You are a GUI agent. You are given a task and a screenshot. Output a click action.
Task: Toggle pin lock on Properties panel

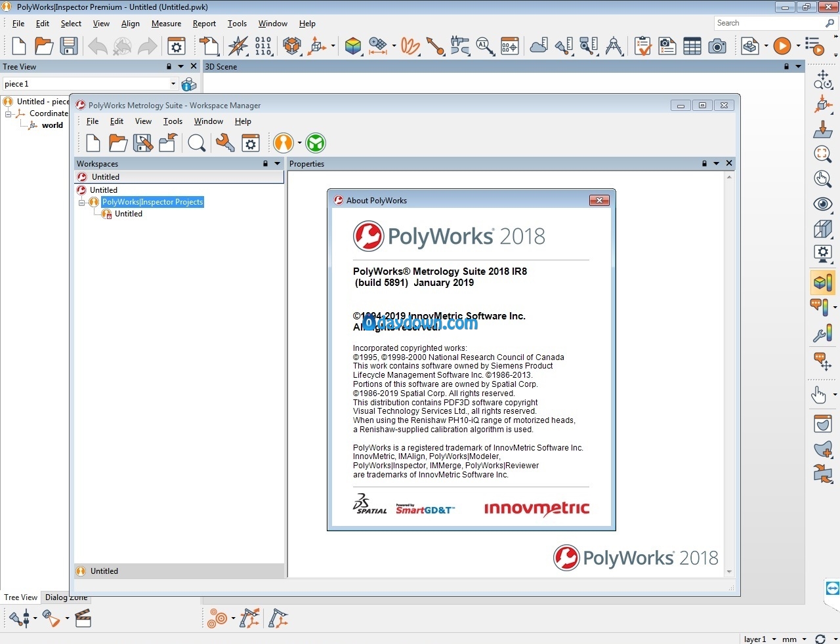tap(704, 163)
